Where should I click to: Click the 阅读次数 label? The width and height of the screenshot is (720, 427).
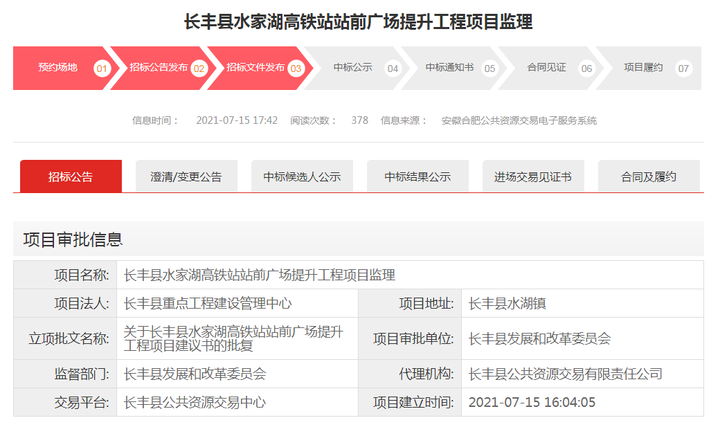click(x=313, y=121)
